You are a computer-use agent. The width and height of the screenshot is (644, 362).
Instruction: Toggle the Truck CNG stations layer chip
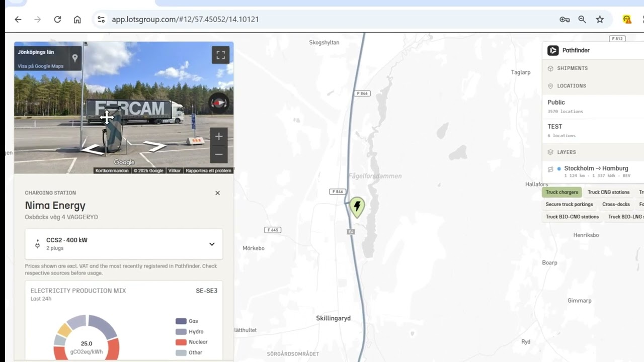(608, 192)
